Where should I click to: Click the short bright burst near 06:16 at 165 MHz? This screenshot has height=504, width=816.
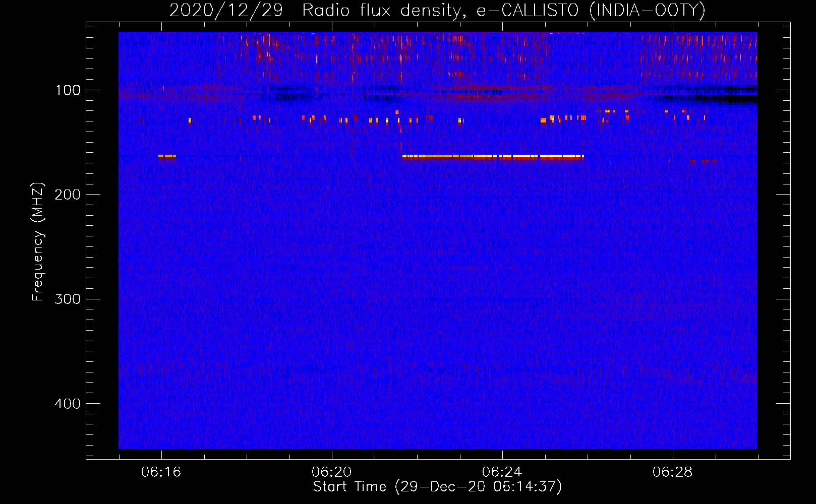167,157
